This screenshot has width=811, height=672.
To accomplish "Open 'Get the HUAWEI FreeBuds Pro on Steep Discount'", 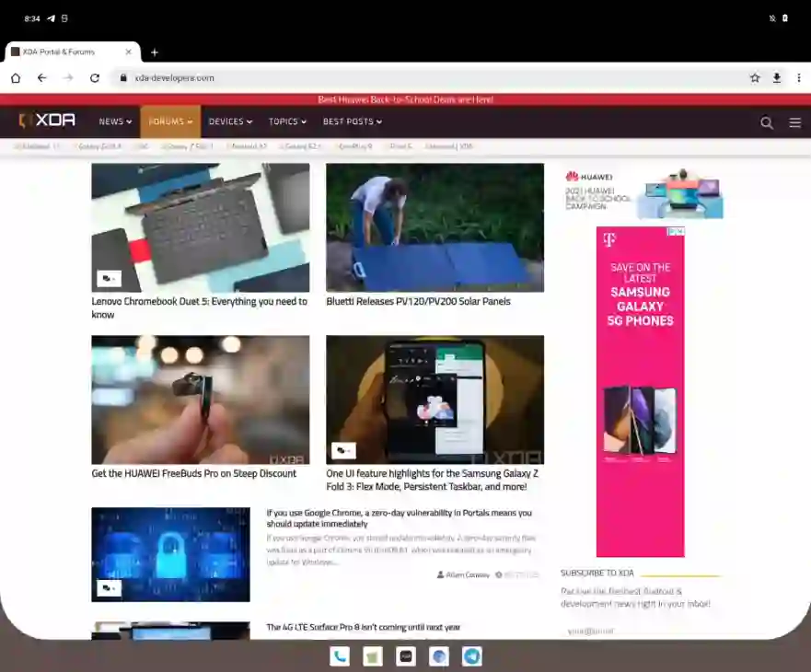I will 194,473.
